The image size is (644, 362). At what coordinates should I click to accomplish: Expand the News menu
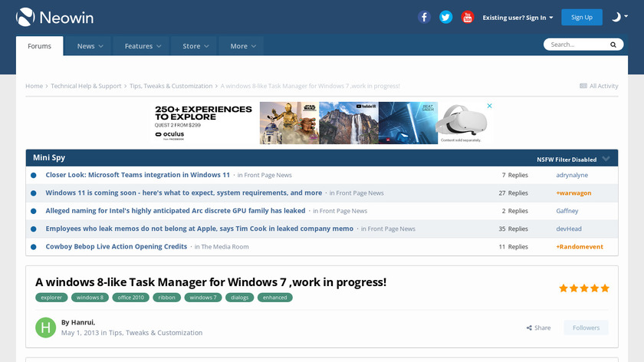pyautogui.click(x=90, y=46)
